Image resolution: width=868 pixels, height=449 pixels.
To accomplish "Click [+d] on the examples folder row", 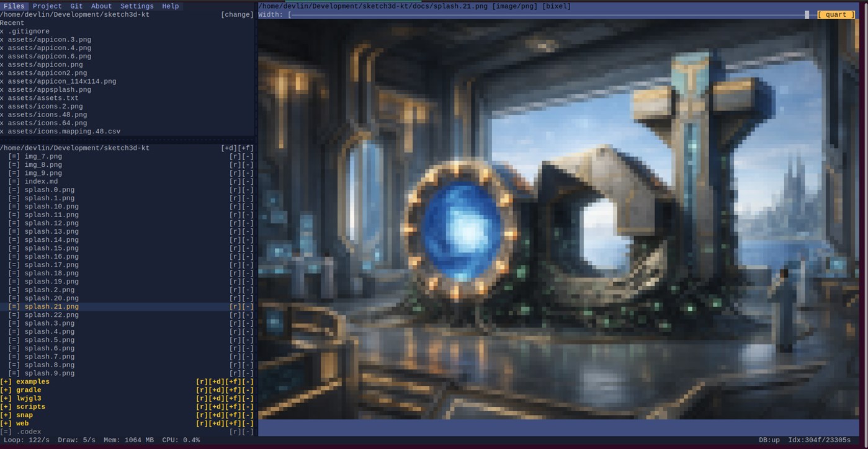I will tap(217, 382).
